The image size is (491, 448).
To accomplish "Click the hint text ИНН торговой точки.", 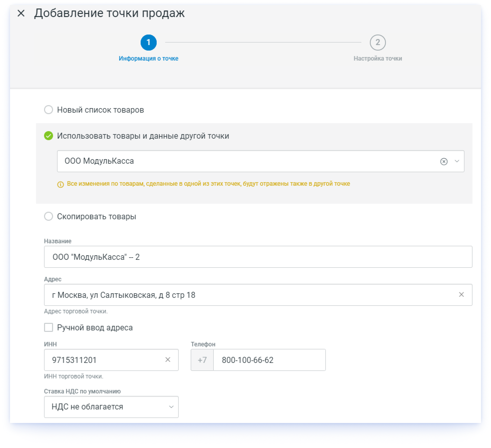I will 74,376.
